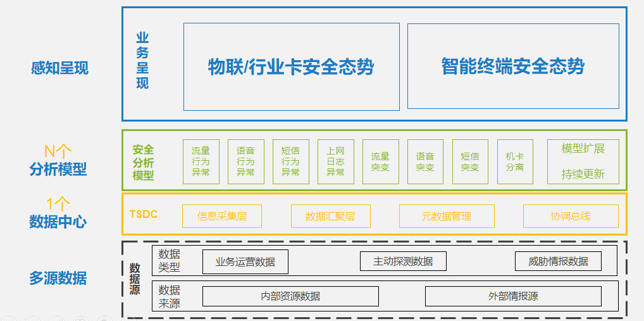Viewport: 644px width, 321px height.
Task: Click the 短信突变 model box
Action: click(470, 161)
